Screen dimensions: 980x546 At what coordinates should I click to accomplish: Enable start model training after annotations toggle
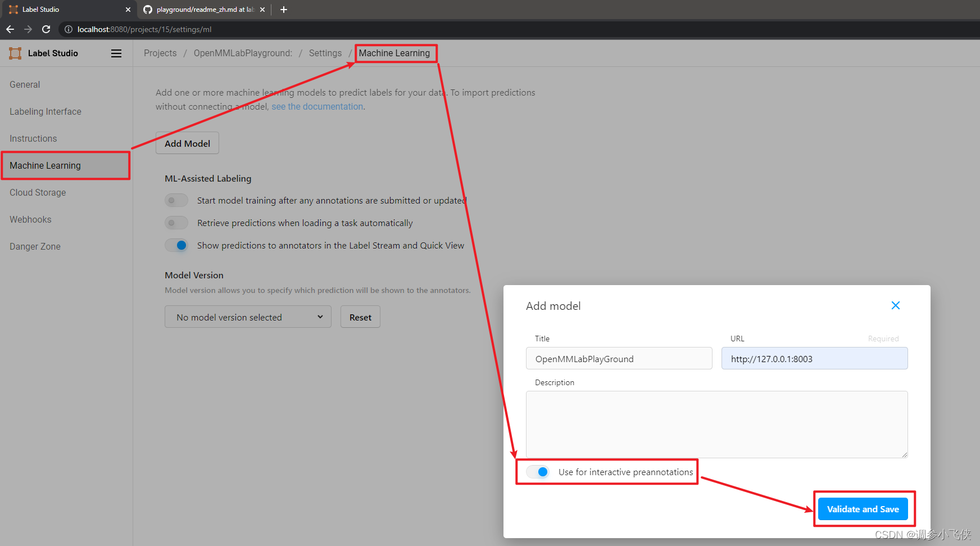tap(176, 201)
